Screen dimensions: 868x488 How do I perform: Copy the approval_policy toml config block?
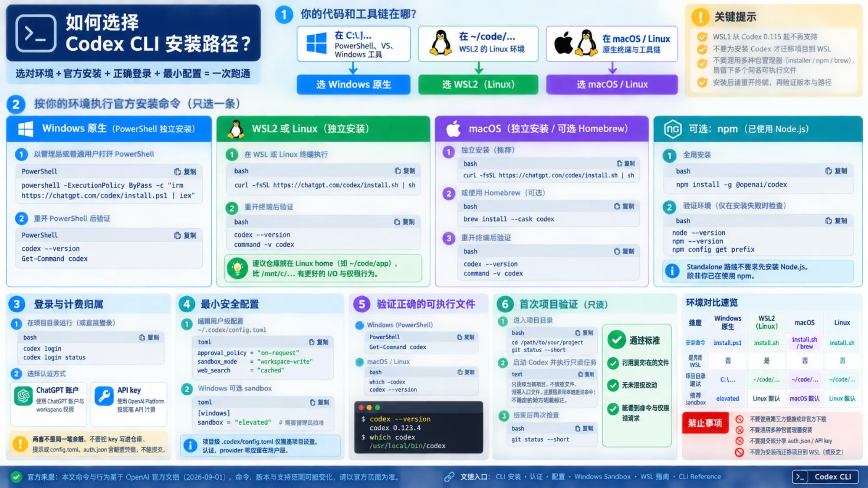click(319, 342)
